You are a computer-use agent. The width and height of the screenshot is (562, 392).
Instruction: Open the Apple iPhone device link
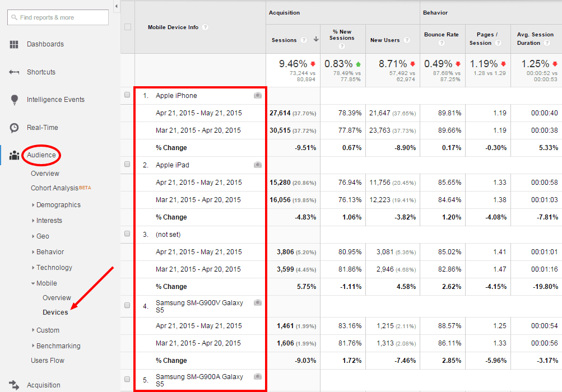[177, 96]
